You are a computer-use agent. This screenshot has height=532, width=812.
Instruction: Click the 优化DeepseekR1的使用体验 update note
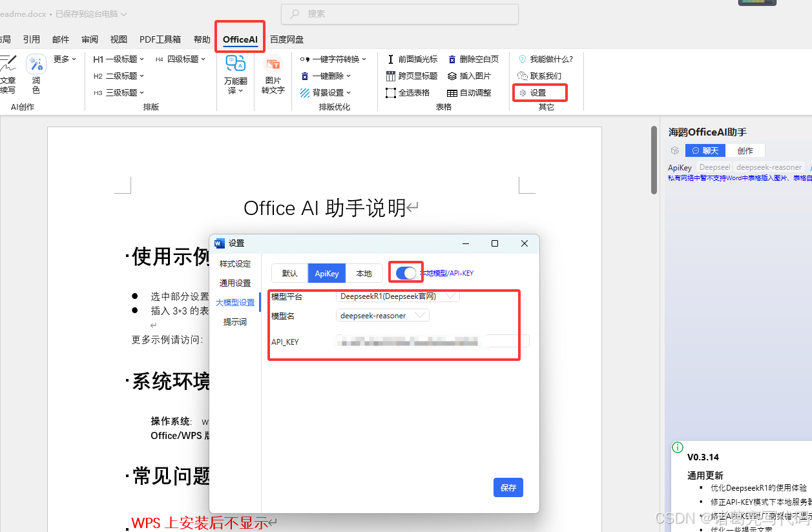[x=759, y=488]
